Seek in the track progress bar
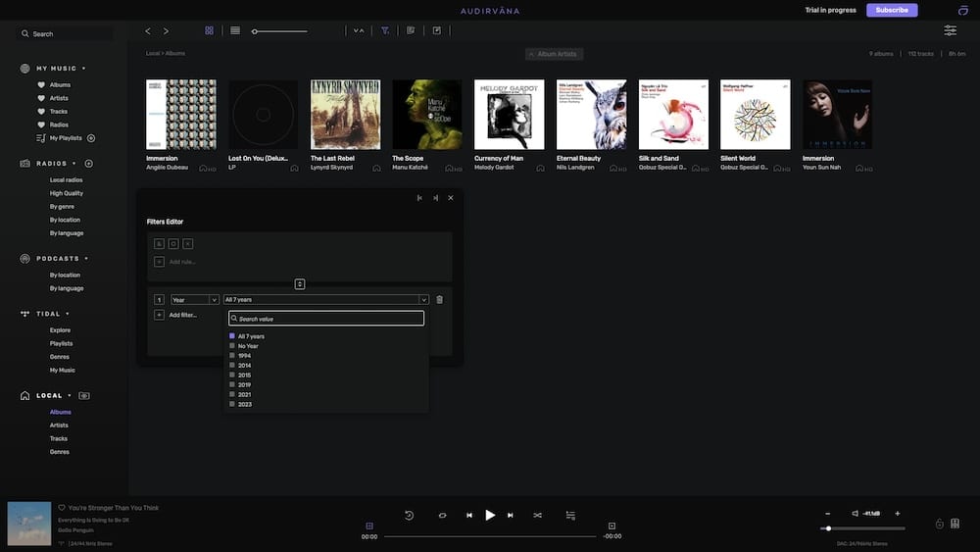980x552 pixels. tap(490, 535)
